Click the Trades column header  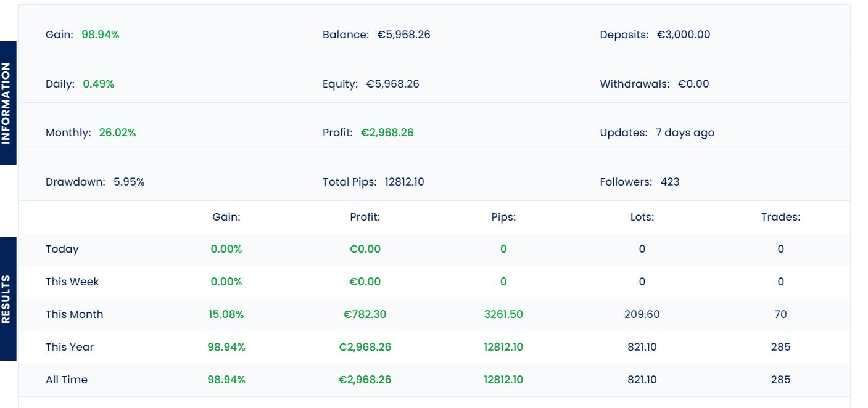click(x=780, y=217)
